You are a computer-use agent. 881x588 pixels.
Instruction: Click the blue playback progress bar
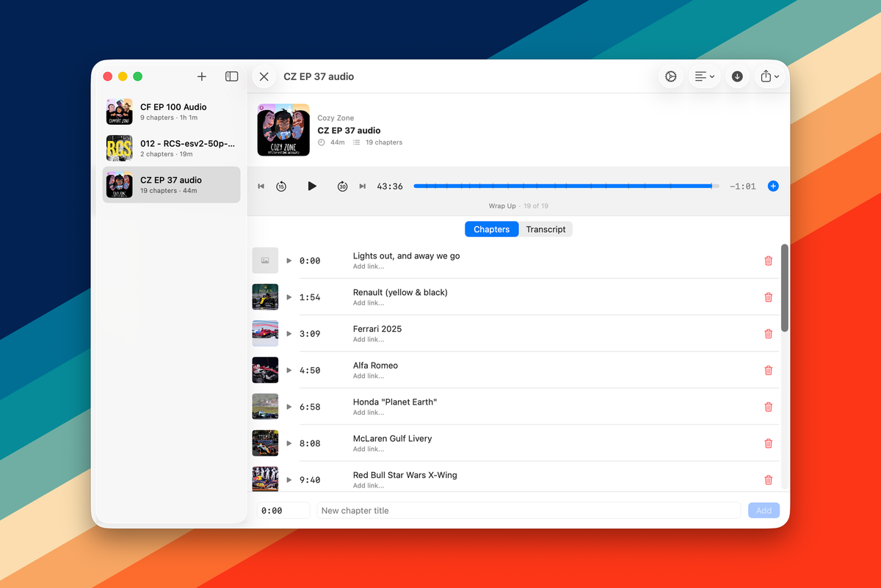pyautogui.click(x=566, y=186)
